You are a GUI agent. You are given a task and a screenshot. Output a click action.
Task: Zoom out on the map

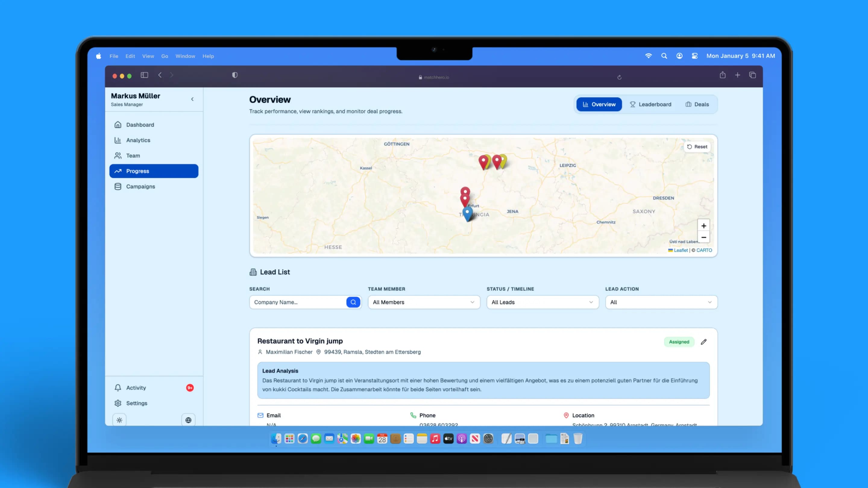pos(703,237)
